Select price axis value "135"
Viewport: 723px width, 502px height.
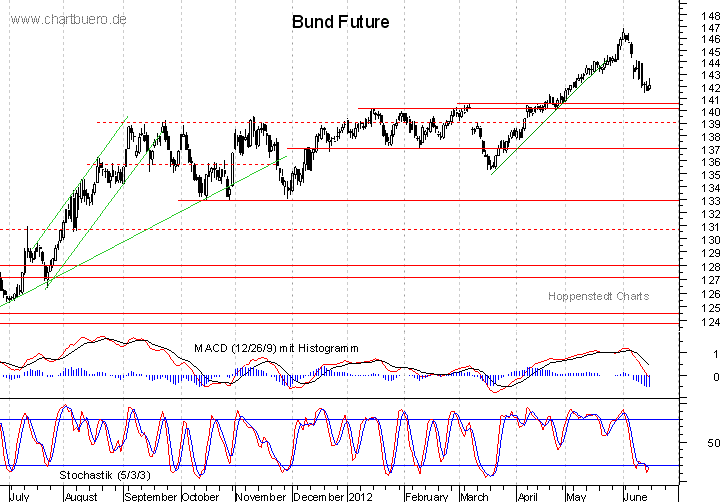[710, 175]
